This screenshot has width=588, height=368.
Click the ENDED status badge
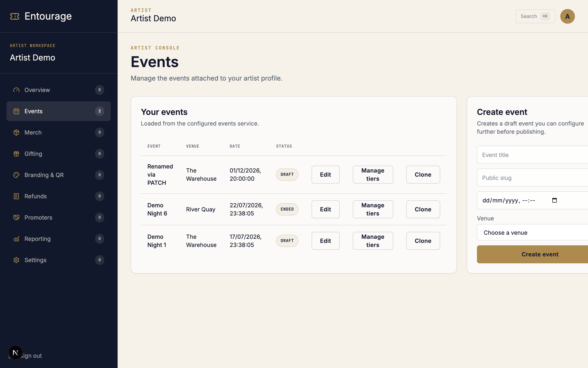tap(287, 209)
